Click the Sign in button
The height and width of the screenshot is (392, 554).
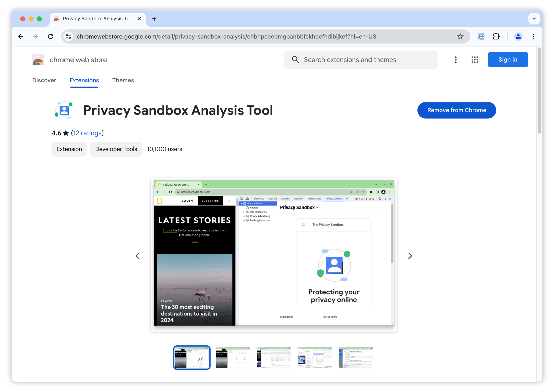click(x=508, y=60)
